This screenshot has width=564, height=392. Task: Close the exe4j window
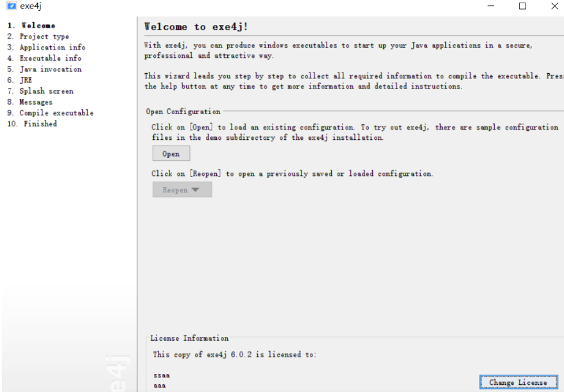click(554, 6)
